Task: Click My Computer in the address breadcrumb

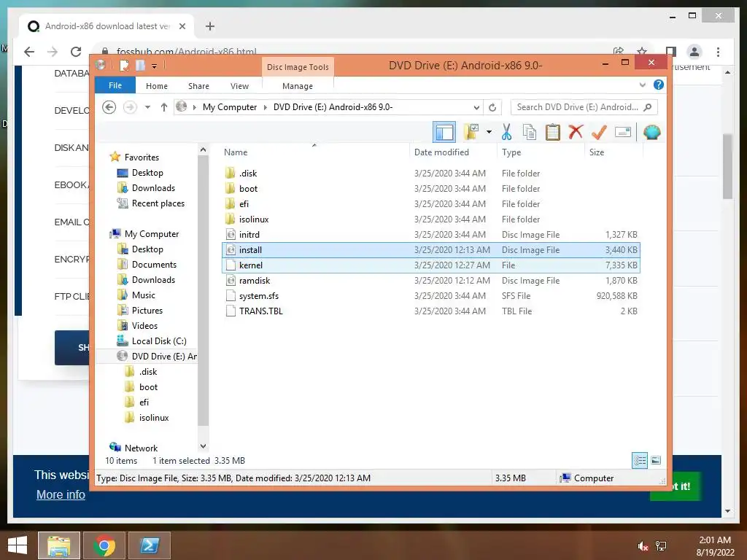Action: click(x=230, y=107)
